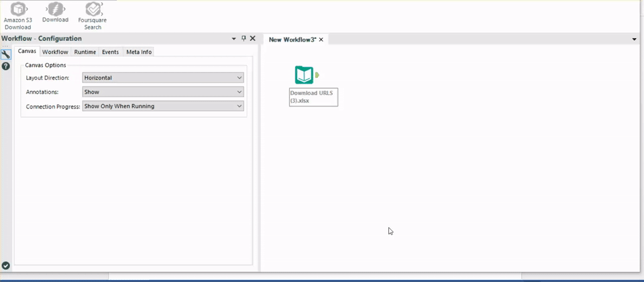Viewport: 644px width, 282px height.
Task: Open the workflow tabs list arrow
Action: pos(634,40)
